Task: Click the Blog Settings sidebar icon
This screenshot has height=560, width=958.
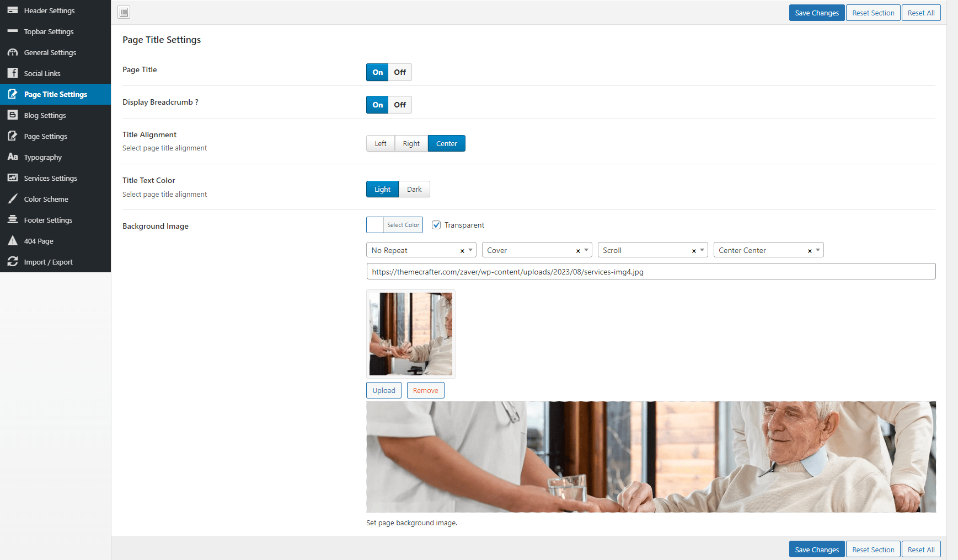Action: [x=13, y=115]
